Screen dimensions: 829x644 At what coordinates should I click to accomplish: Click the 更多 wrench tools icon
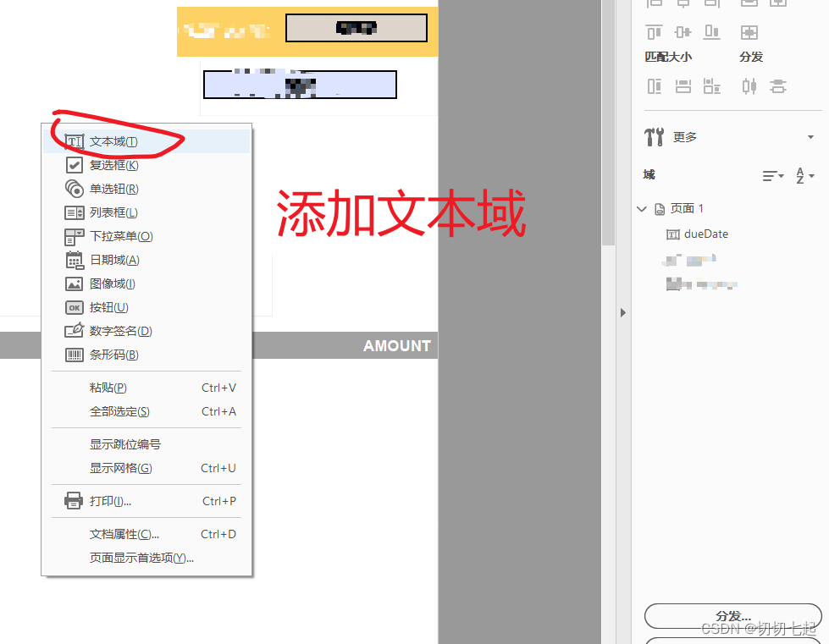coord(653,136)
